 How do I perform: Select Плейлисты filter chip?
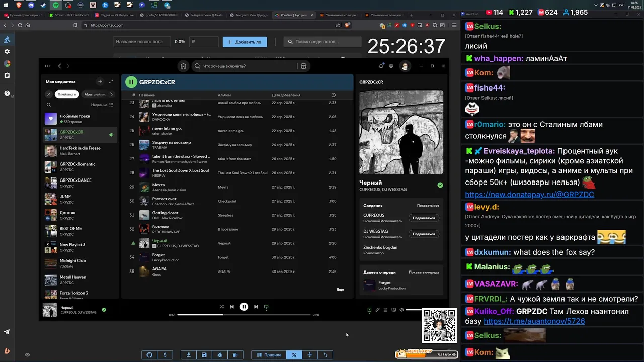67,94
